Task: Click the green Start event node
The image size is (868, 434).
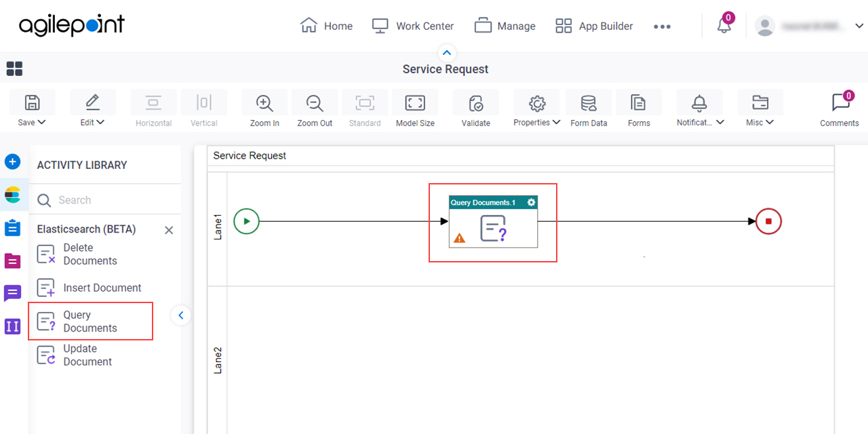Action: [x=247, y=221]
